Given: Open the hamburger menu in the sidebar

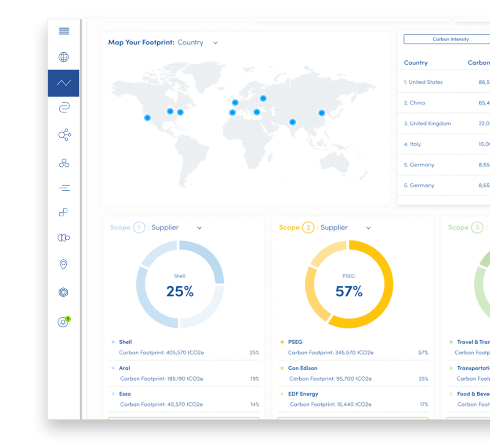Looking at the screenshot, I should point(64,31).
